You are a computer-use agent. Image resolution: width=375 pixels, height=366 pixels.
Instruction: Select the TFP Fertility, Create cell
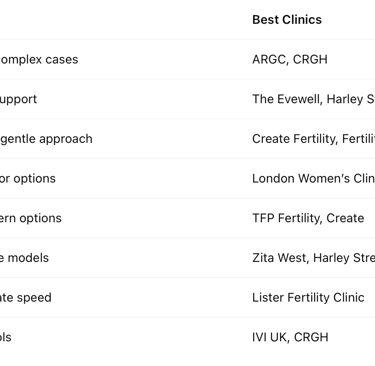tap(308, 218)
